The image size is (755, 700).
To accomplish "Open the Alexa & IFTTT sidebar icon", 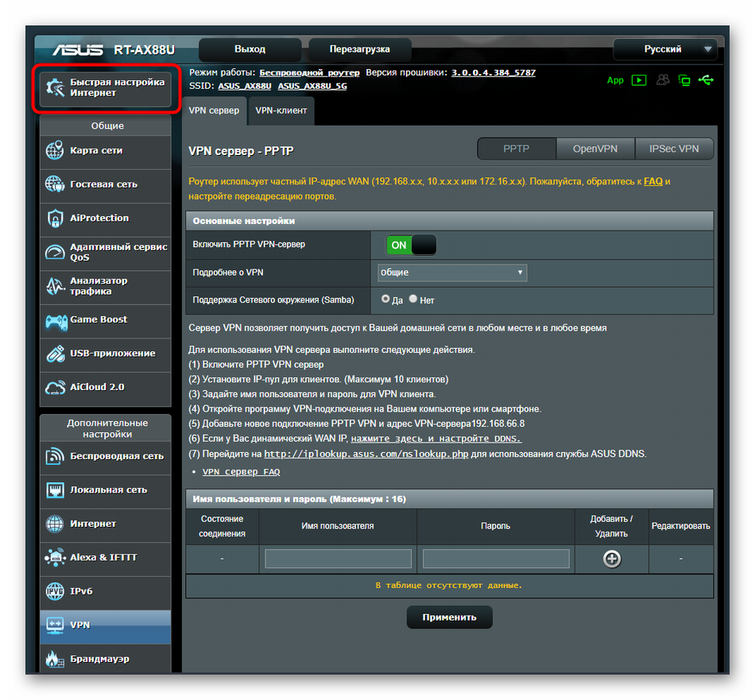I will (55, 558).
